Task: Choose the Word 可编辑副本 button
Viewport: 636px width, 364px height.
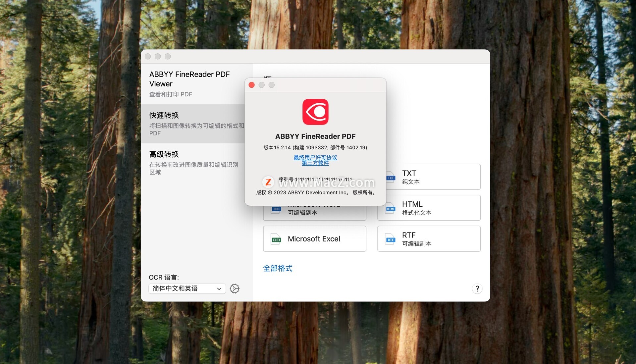Action: point(314,213)
